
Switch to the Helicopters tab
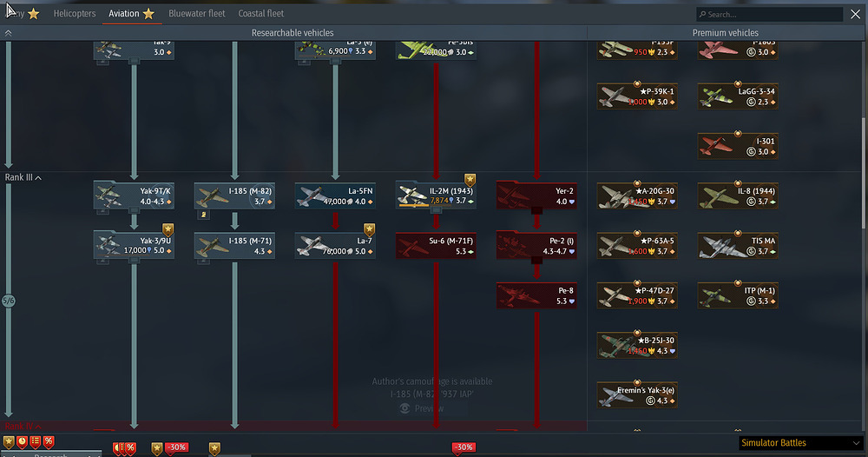(75, 14)
